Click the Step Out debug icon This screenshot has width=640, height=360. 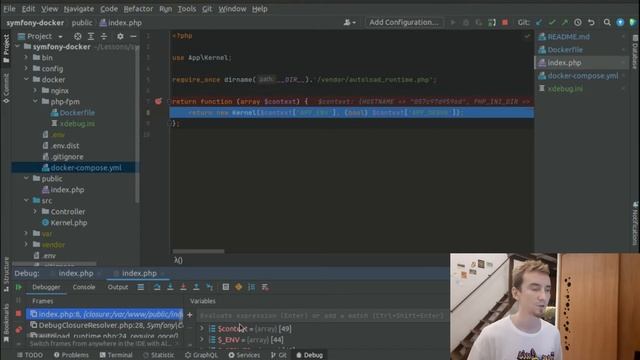[x=196, y=287]
